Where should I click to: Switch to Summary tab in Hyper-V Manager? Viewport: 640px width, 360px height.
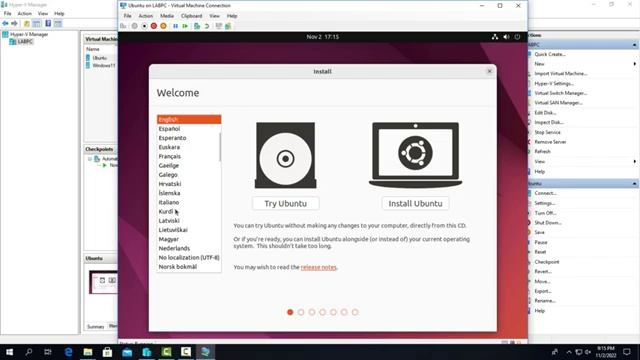[96, 327]
